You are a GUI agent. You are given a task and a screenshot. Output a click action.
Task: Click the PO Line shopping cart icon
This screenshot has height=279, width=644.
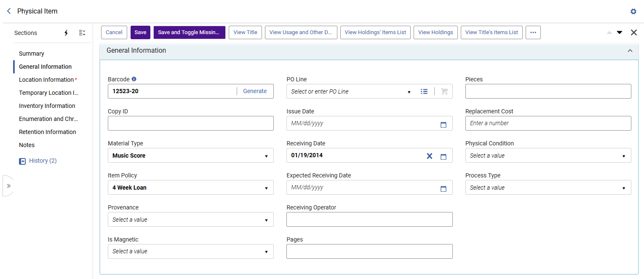point(444,91)
